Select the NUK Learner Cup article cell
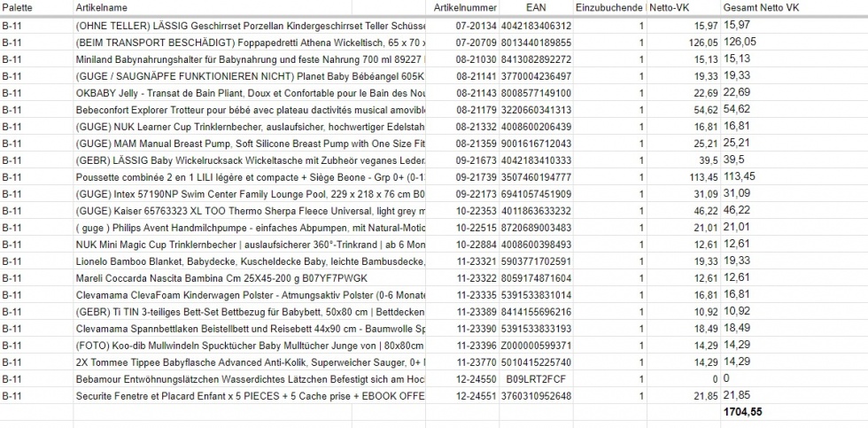Viewport: 868px width, 428px height. (250, 127)
